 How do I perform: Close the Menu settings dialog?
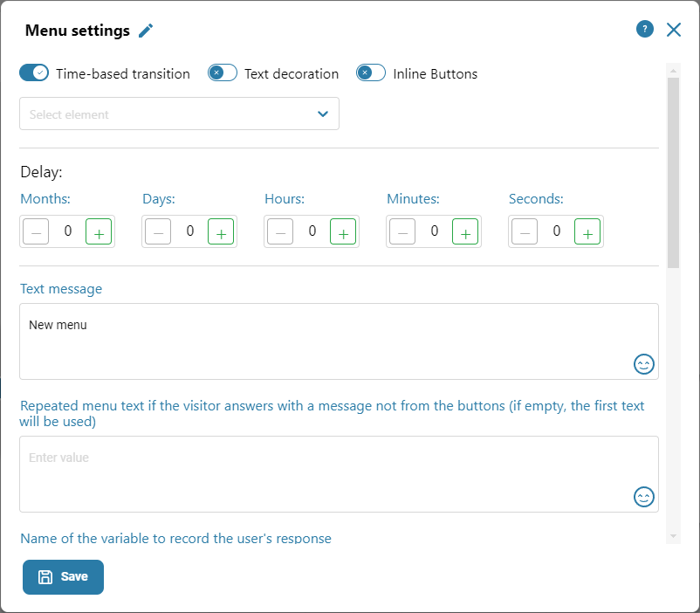[674, 30]
